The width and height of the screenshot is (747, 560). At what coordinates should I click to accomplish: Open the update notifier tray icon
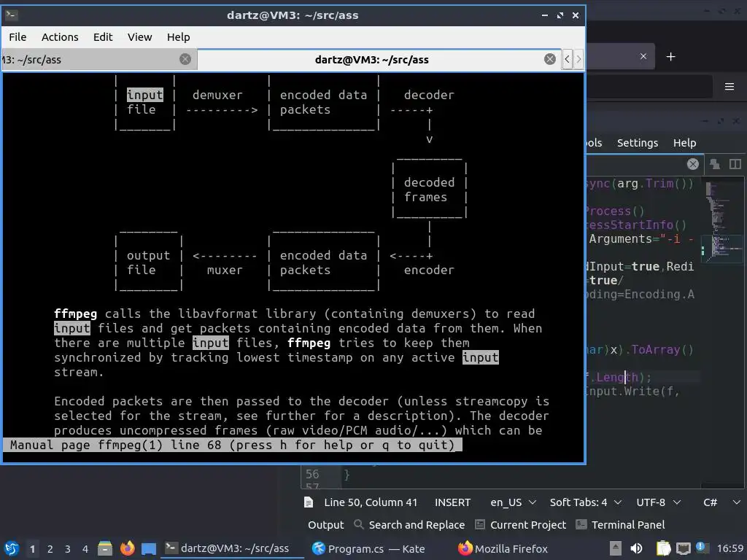(701, 548)
